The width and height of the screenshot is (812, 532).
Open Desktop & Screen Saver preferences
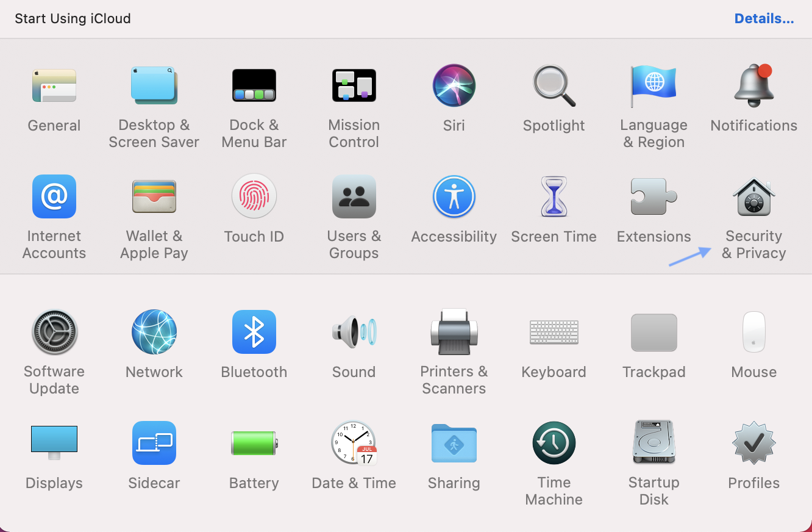pos(154,85)
